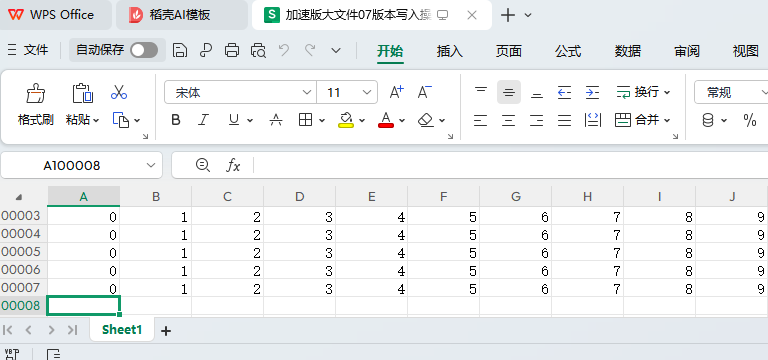Expand the 宋体 font name dropdown
The width and height of the screenshot is (768, 360).
click(307, 93)
